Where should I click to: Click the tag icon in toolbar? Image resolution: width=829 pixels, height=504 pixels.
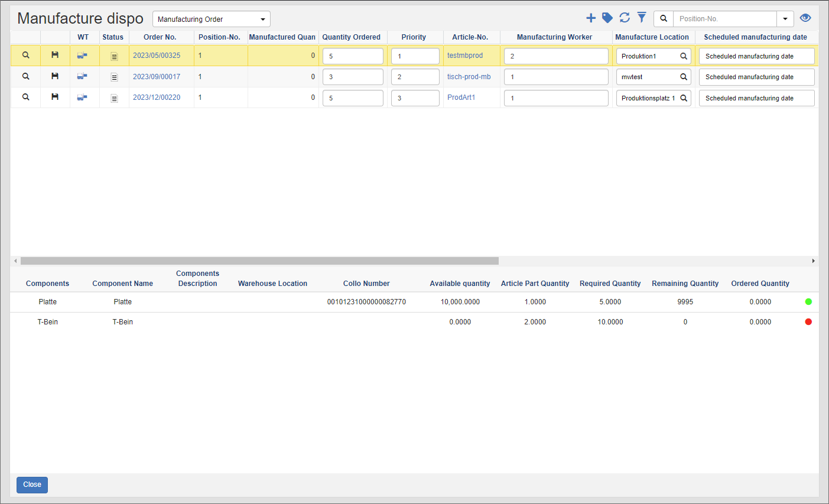607,18
